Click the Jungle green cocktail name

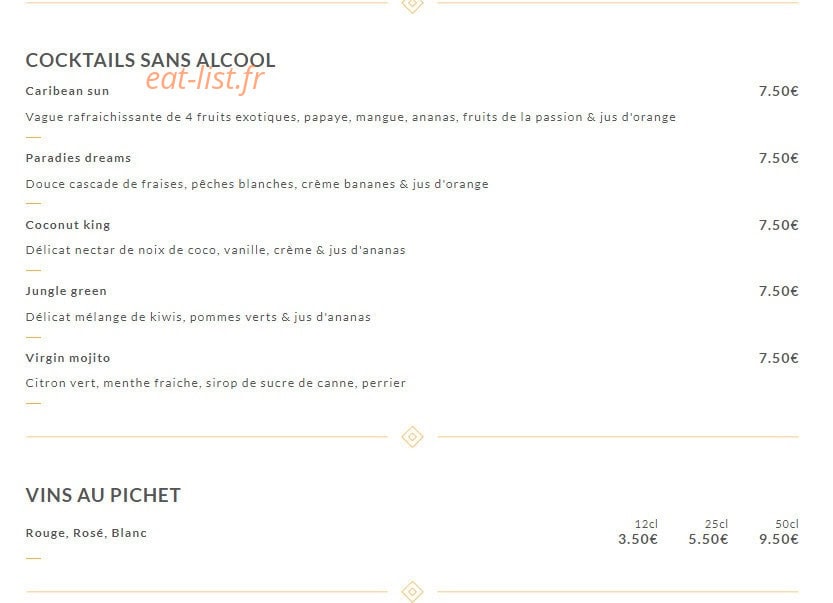(x=66, y=291)
